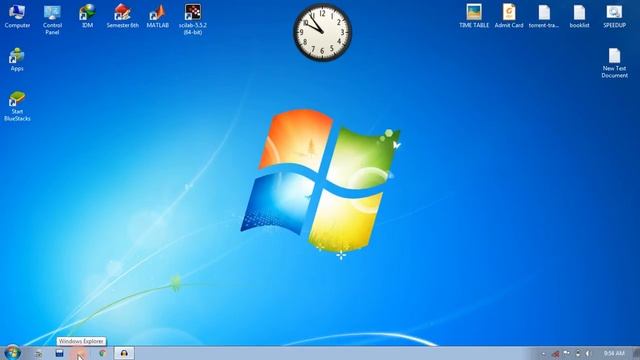Click first pinned taskbar icon after Start
Image resolution: width=640 pixels, height=360 pixels.
pos(38,353)
